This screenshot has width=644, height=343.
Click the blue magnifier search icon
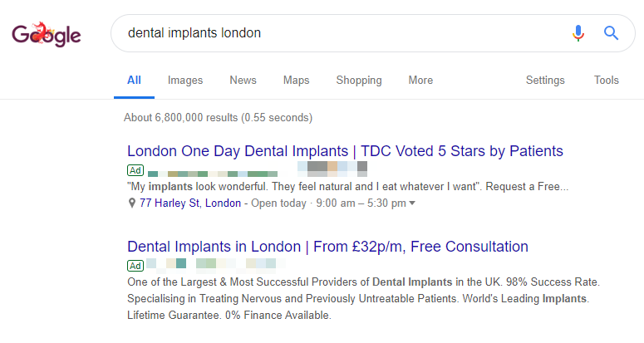[x=611, y=33]
